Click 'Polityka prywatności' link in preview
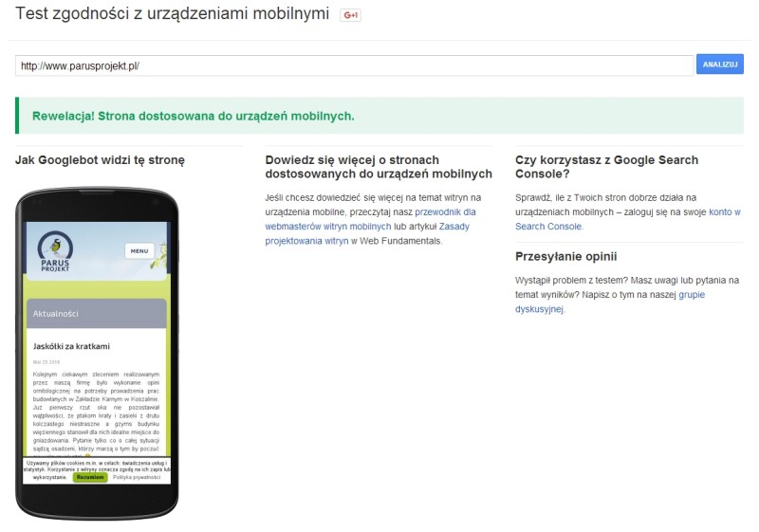Screen dimensions: 759x532 tap(137, 477)
